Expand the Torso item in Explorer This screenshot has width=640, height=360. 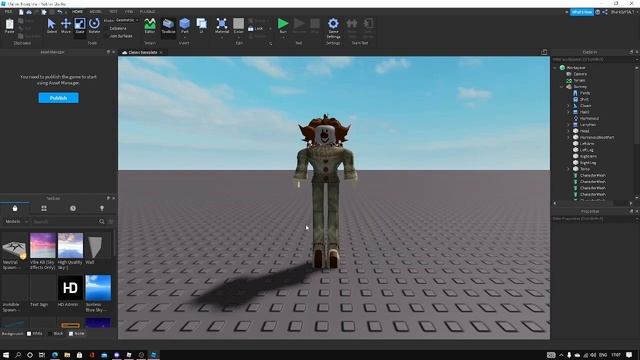point(569,169)
